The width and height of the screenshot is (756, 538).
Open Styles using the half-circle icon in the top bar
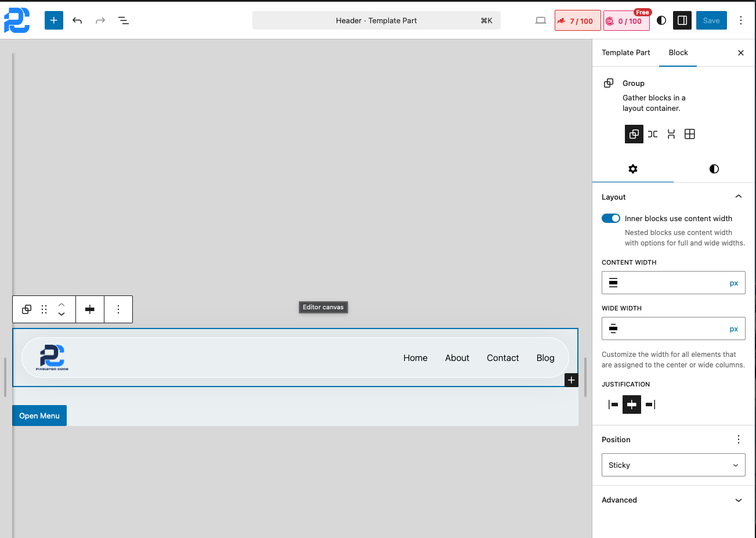point(661,20)
